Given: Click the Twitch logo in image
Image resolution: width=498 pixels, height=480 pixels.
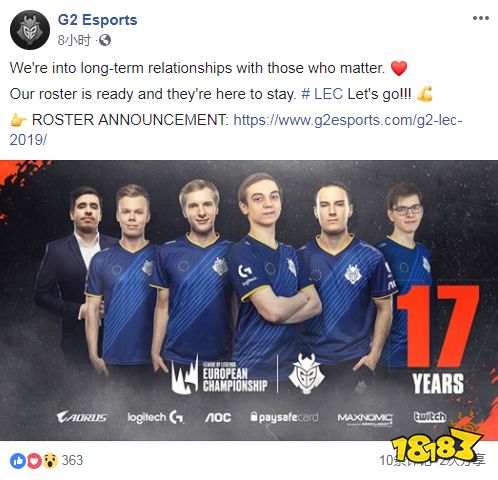Looking at the screenshot, I should (x=430, y=417).
